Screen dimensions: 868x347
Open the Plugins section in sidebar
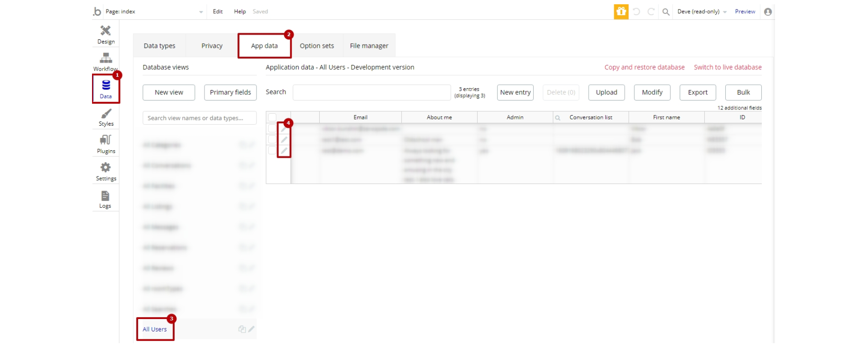pyautogui.click(x=106, y=144)
